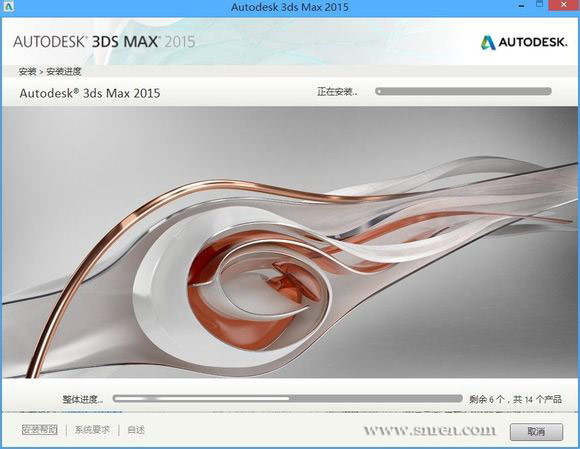Select the 安装 breadcrumb item
The width and height of the screenshot is (580, 449).
coord(27,71)
